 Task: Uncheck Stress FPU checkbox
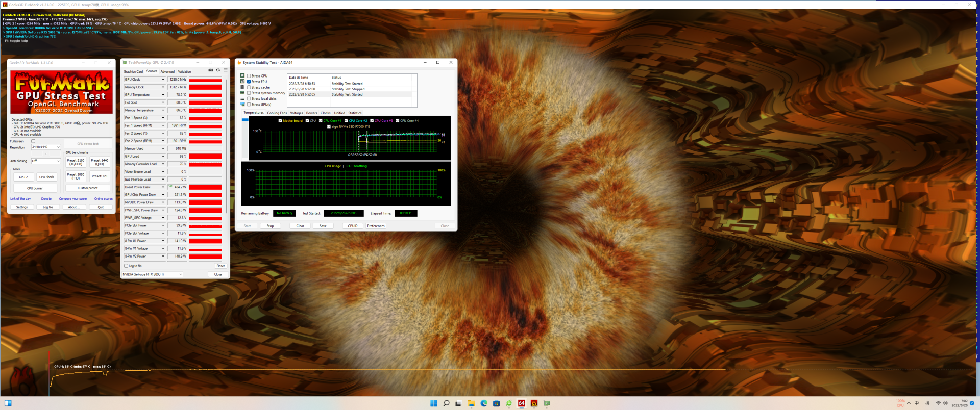pyautogui.click(x=249, y=82)
